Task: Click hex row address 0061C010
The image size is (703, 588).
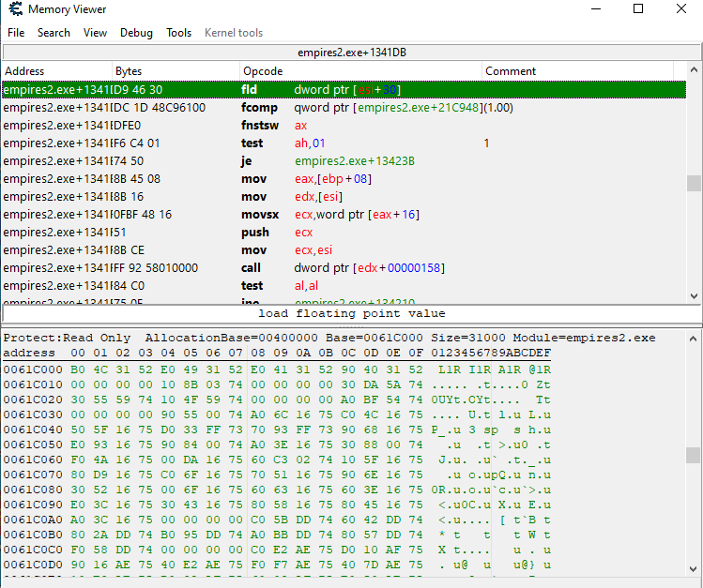Action: (x=33, y=384)
